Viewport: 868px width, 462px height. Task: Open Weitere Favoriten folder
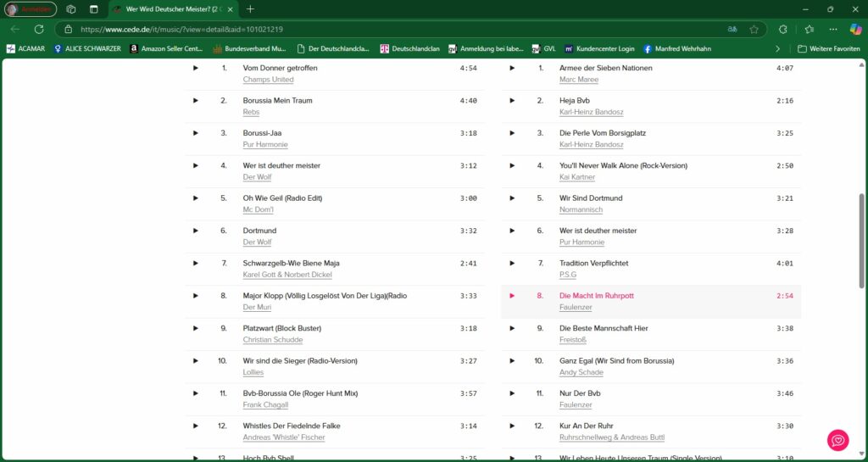click(x=829, y=48)
